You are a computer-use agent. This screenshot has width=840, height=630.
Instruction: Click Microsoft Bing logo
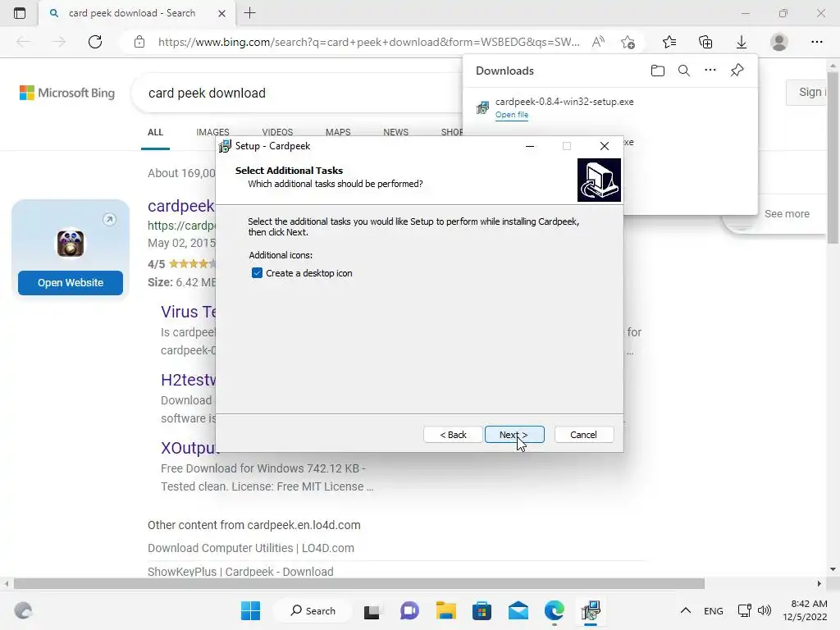click(x=67, y=93)
